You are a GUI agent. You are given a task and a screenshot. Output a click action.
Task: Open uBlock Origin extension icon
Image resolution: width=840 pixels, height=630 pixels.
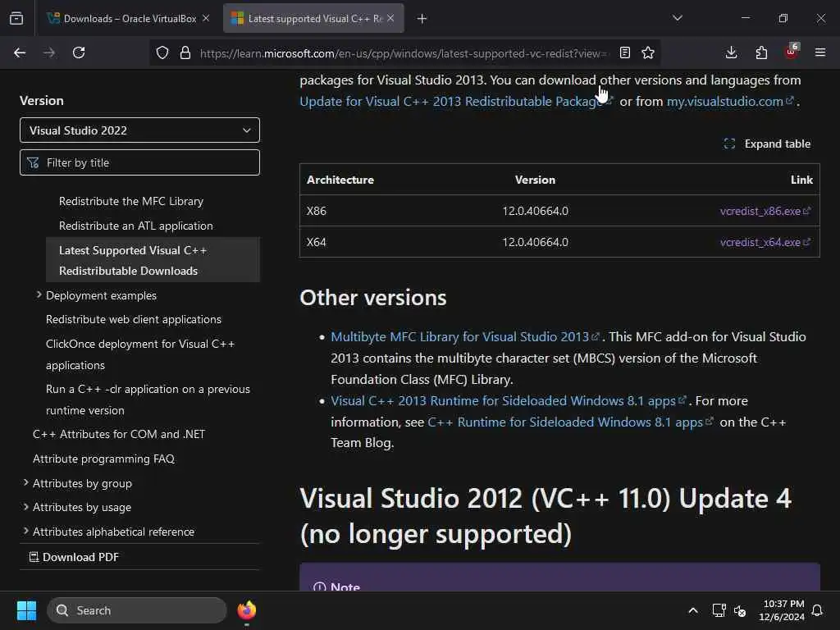pos(792,52)
